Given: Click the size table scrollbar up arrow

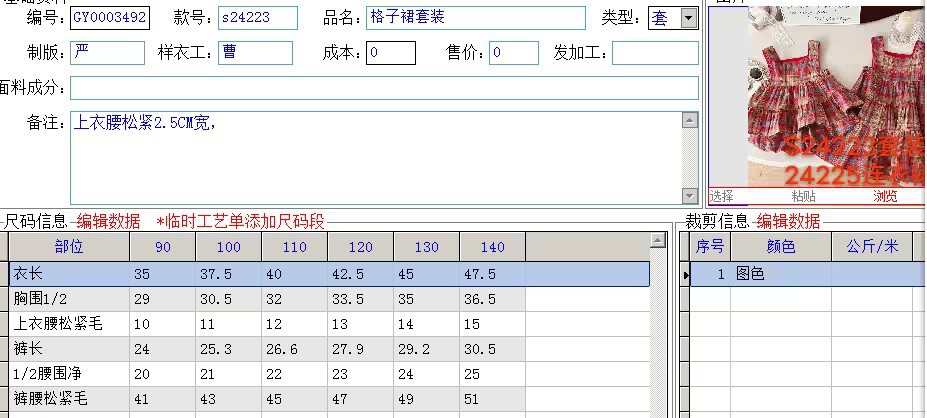Looking at the screenshot, I should [658, 240].
